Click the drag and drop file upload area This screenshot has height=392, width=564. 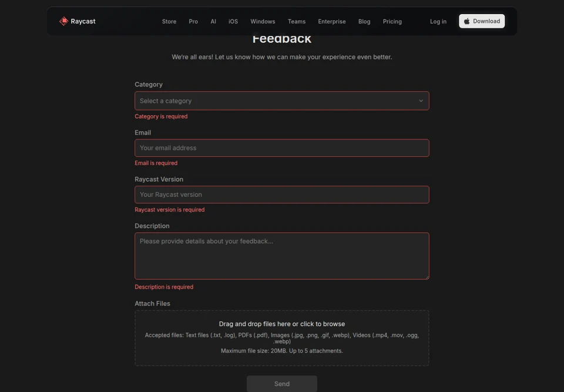(281, 338)
